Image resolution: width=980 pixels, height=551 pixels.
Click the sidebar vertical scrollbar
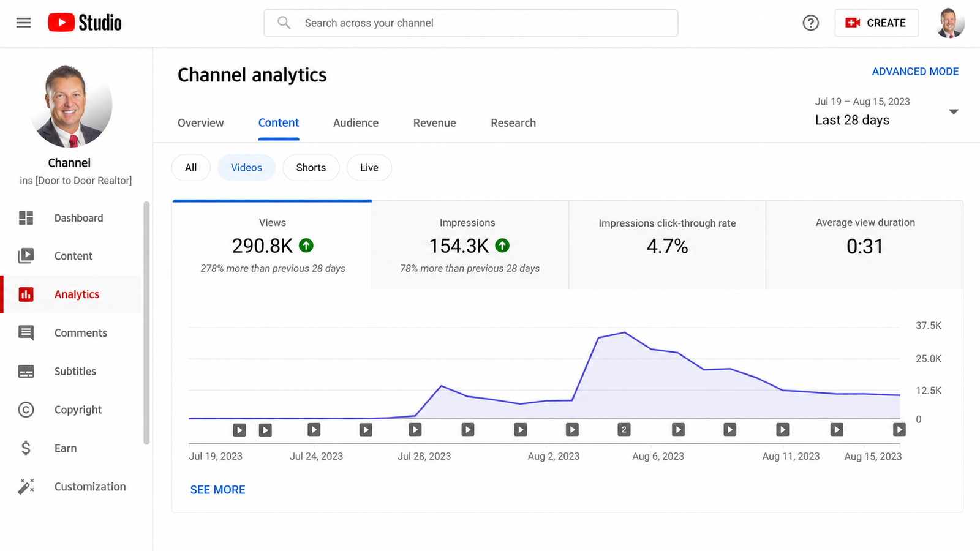tap(146, 323)
